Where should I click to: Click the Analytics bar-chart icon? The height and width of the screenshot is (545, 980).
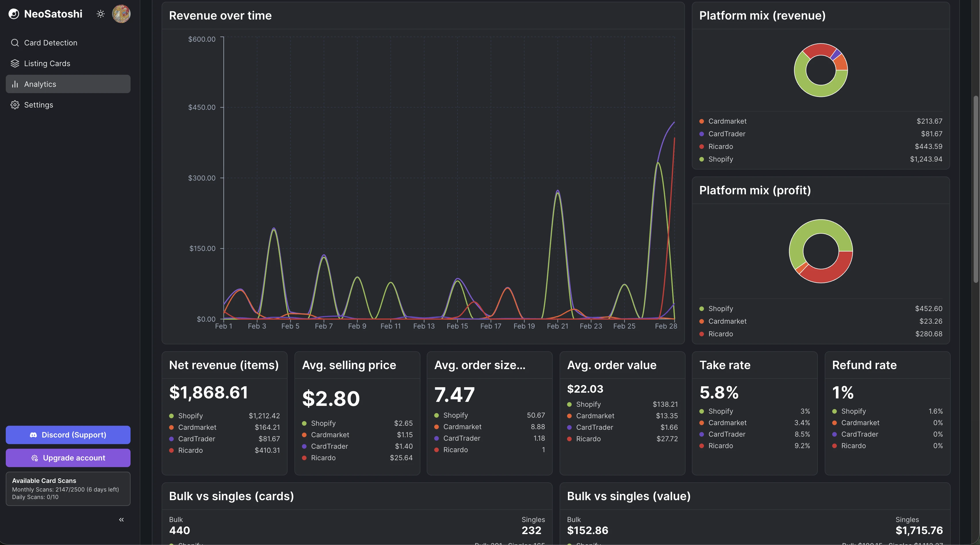click(x=15, y=84)
